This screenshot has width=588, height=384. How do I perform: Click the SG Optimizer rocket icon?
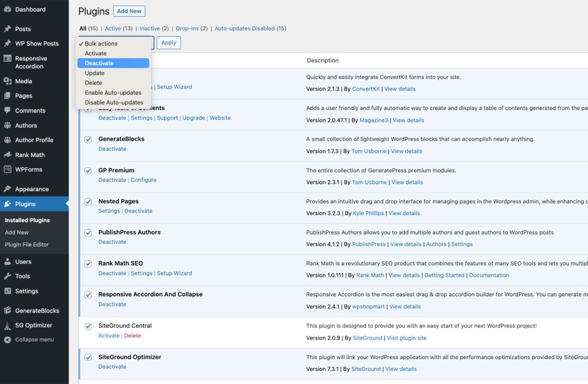(8, 325)
